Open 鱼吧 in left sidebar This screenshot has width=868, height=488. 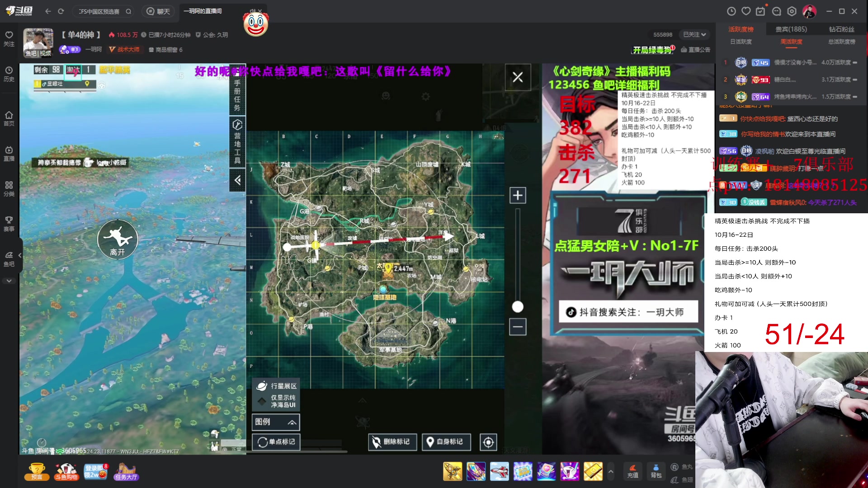pyautogui.click(x=9, y=259)
